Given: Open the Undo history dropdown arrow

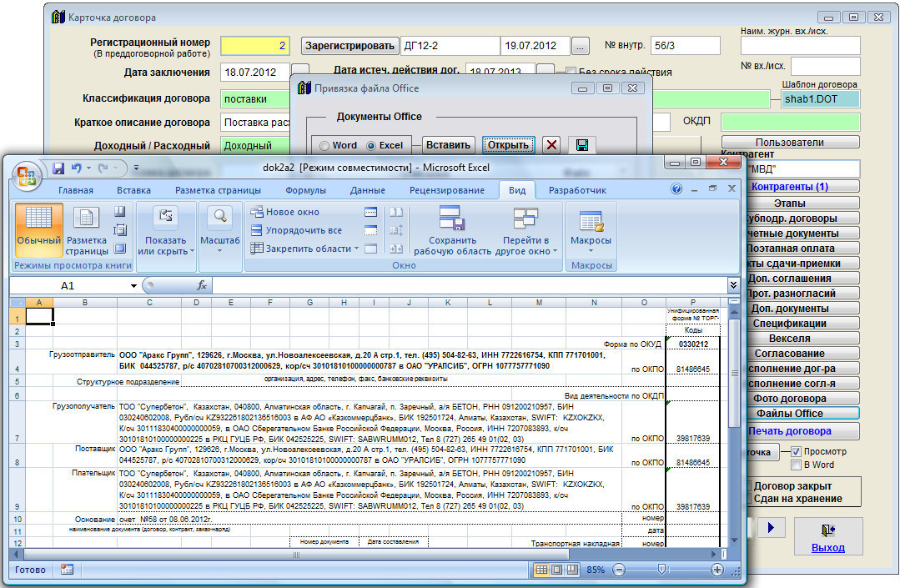Looking at the screenshot, I should point(89,168).
